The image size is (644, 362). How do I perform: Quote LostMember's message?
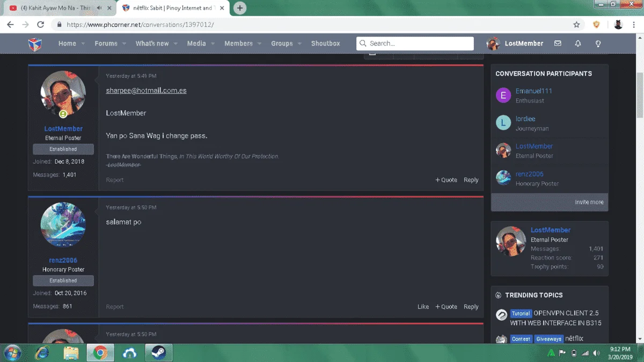tap(446, 180)
